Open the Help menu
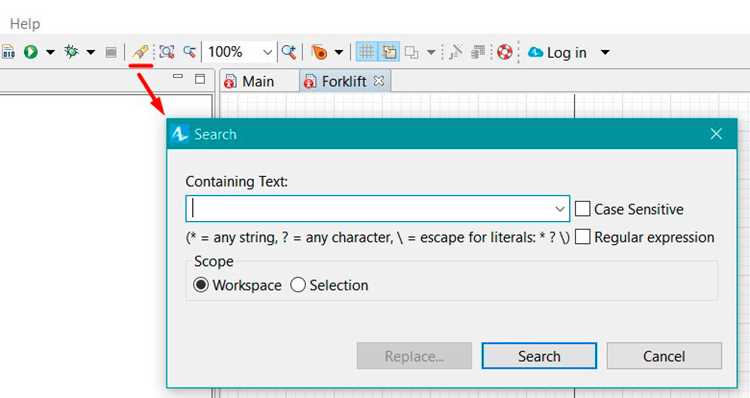The image size is (750, 398). click(x=25, y=24)
